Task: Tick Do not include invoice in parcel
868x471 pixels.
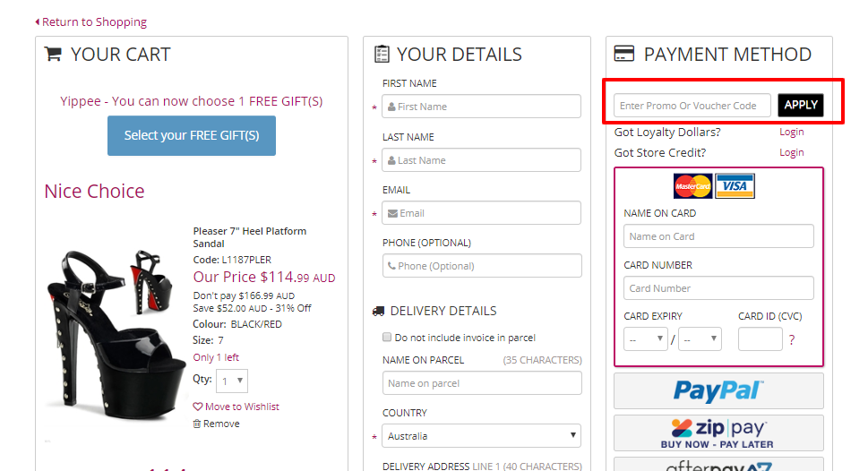Action: (x=387, y=338)
